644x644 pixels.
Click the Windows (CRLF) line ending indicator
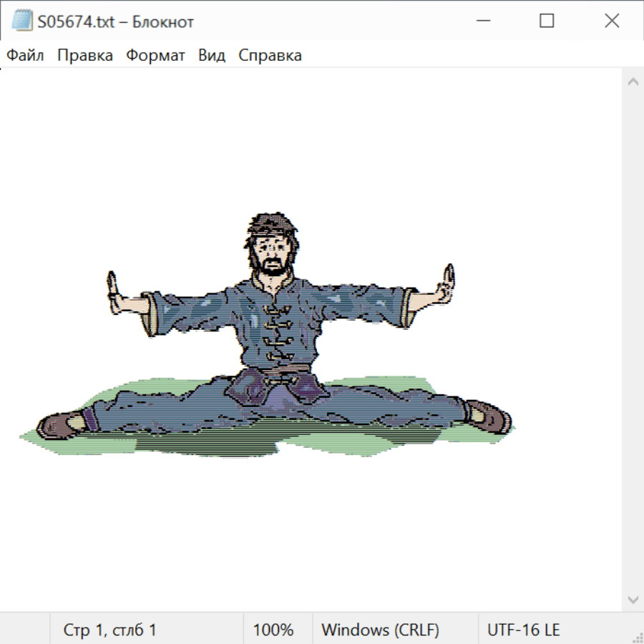click(x=380, y=630)
